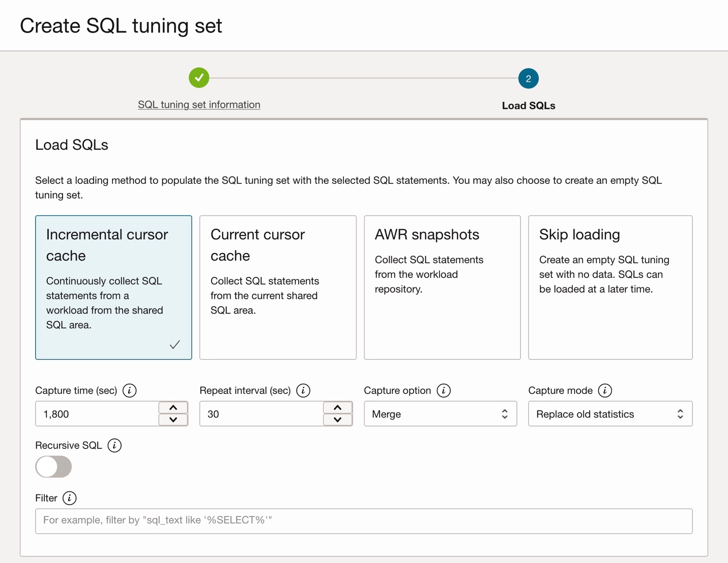The height and width of the screenshot is (563, 728).
Task: Open the Capture mode dropdown
Action: pos(610,414)
